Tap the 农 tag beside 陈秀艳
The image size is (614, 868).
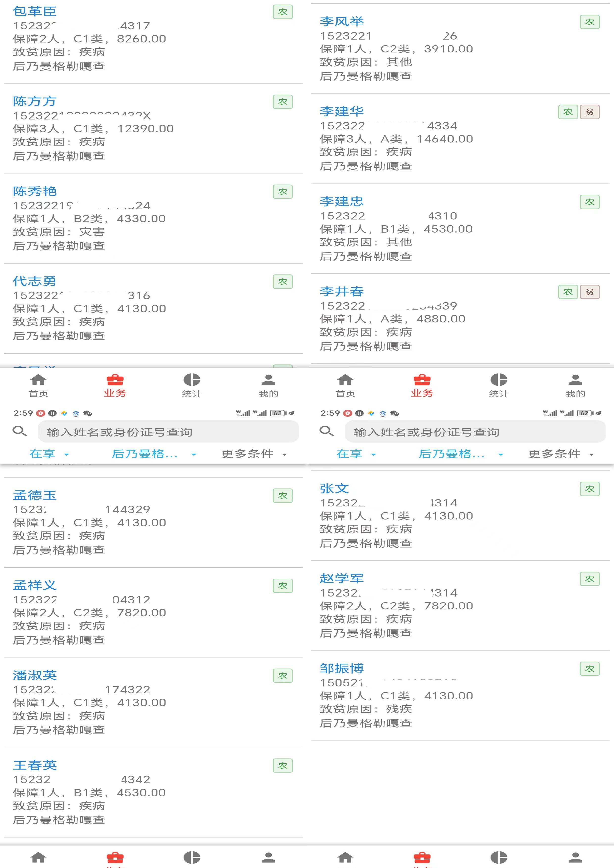(x=282, y=192)
